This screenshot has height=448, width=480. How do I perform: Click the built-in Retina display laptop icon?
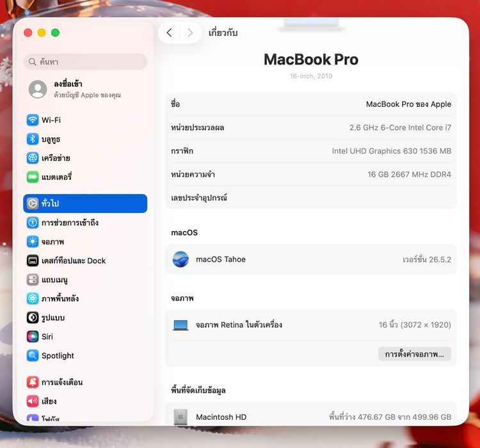[180, 325]
